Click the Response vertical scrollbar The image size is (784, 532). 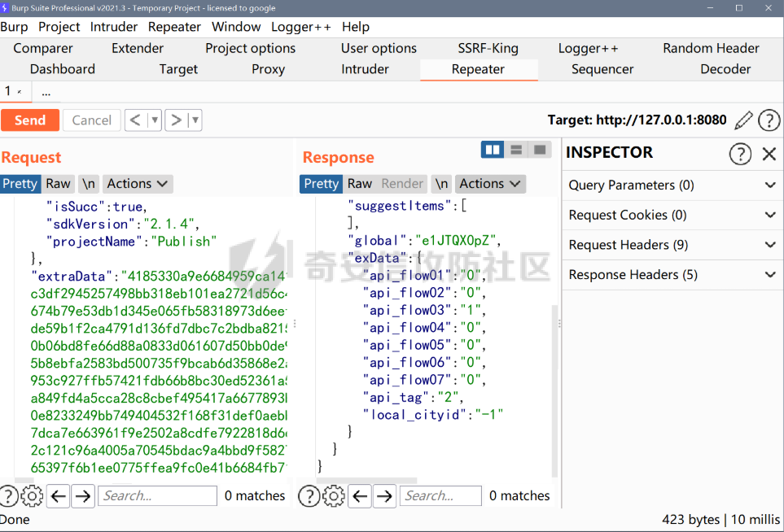554,390
